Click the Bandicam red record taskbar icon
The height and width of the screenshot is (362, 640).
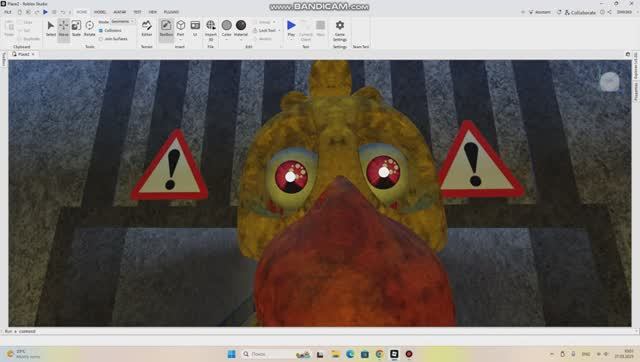pos(409,354)
